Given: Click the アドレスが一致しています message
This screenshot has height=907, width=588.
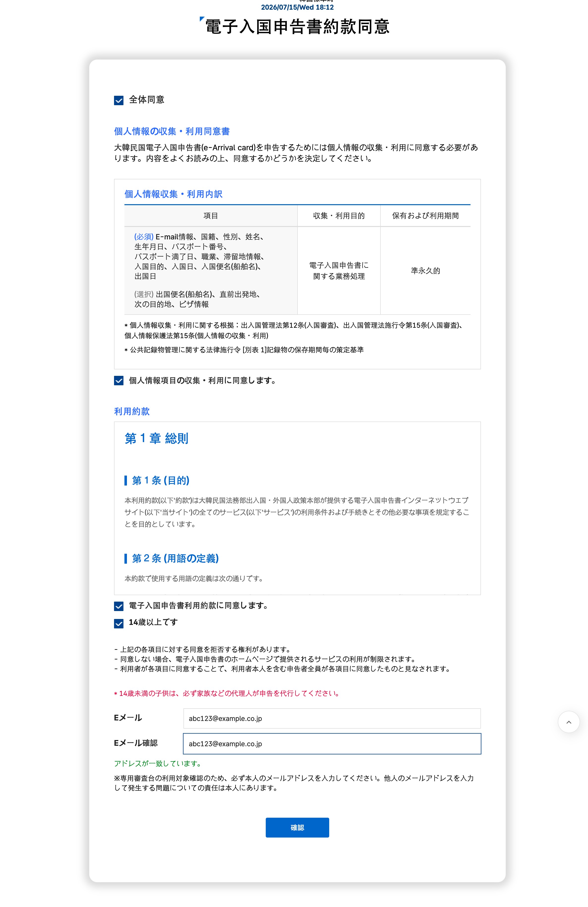Looking at the screenshot, I should pyautogui.click(x=158, y=763).
